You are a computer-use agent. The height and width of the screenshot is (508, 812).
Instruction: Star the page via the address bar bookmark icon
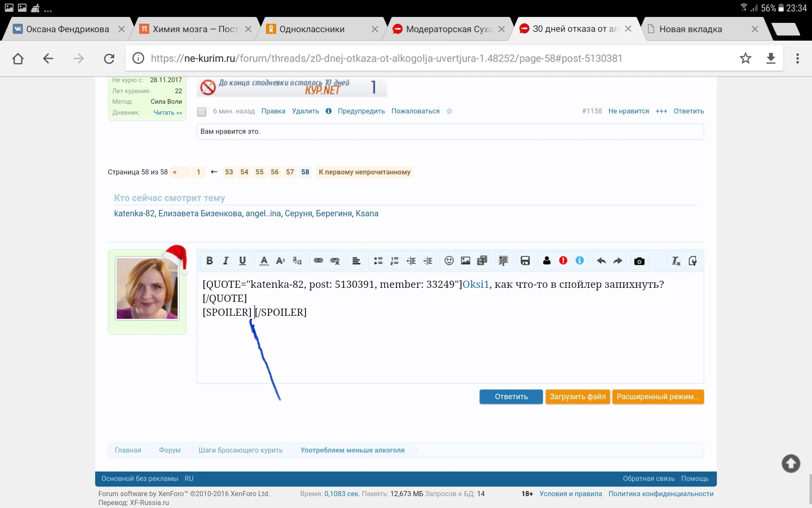coord(746,58)
